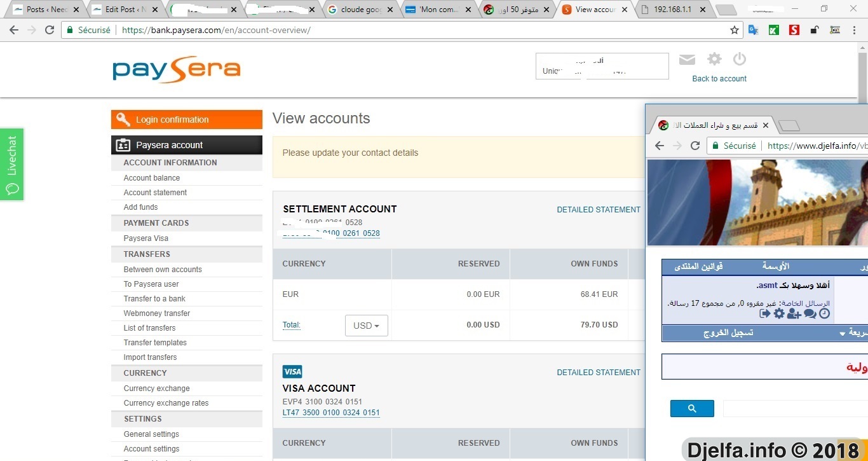Screen dimensions: 868x461
Task: Open Account balance in sidebar
Action: [151, 178]
